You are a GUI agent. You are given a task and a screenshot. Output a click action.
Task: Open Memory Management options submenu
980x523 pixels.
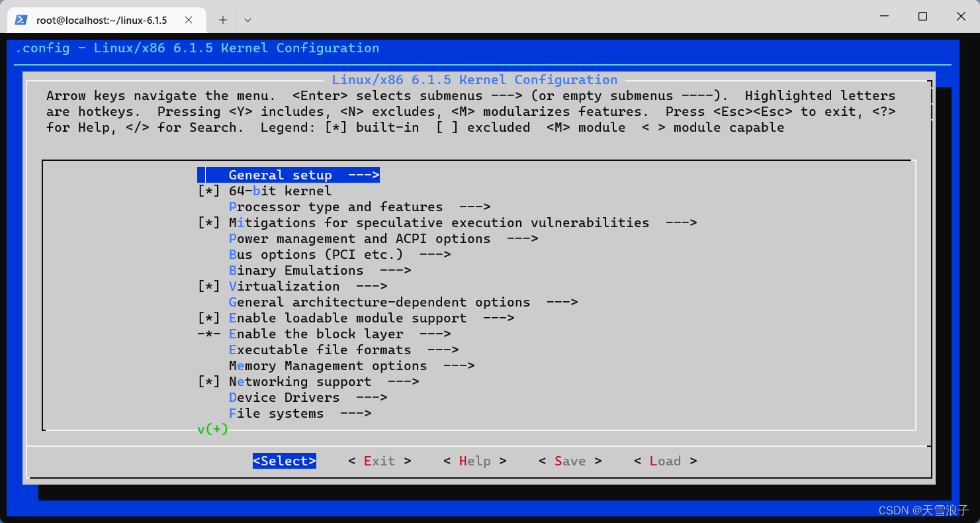tap(351, 365)
